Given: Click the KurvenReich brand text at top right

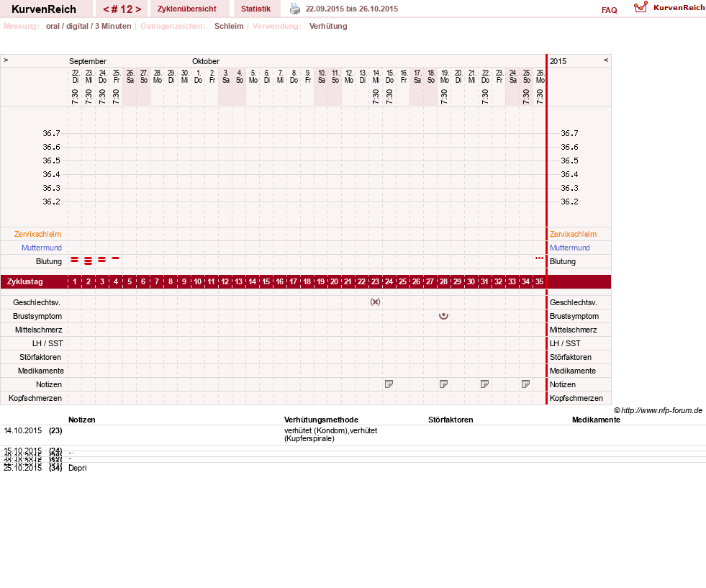Looking at the screenshot, I should [679, 8].
